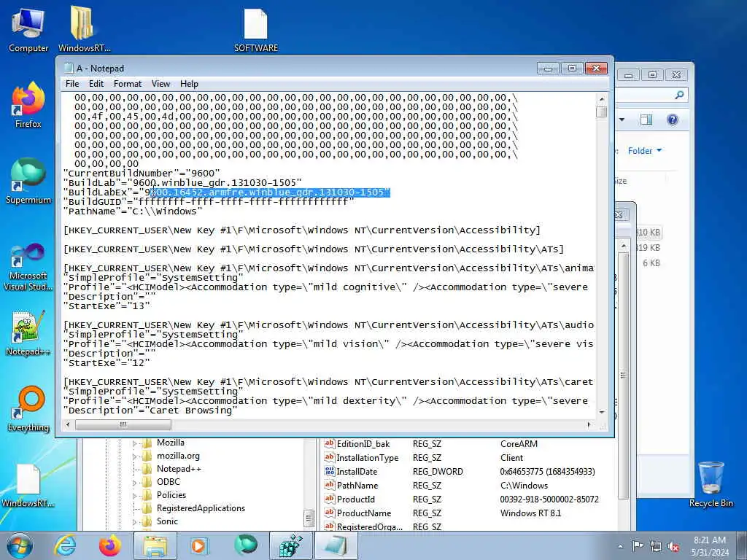Open the muted volume icon in tray

point(673,546)
